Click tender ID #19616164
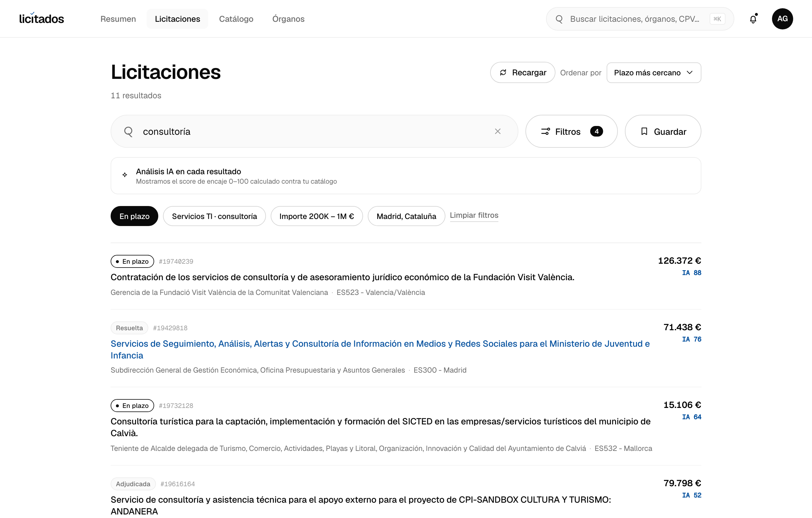The height and width of the screenshot is (518, 812). coord(178,484)
